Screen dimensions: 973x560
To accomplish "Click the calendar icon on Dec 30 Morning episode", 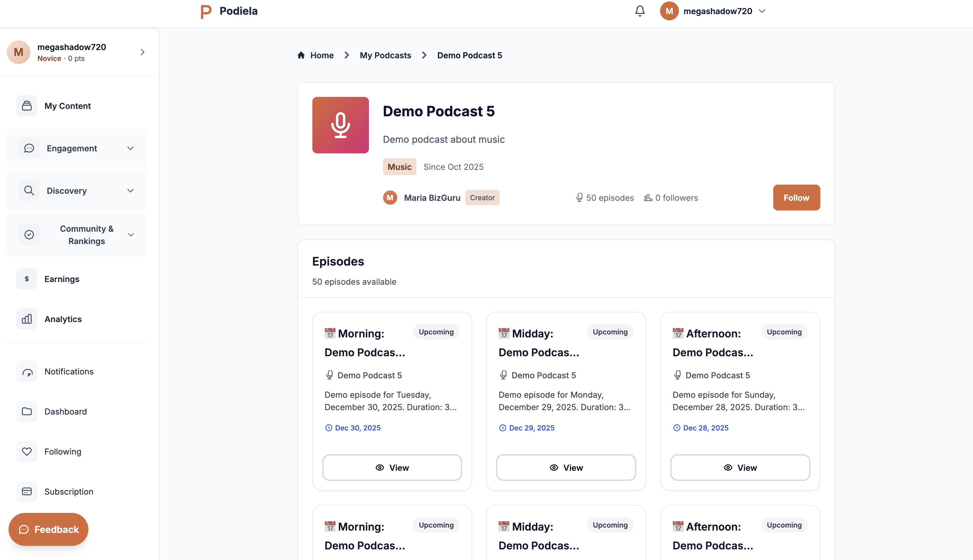I will point(330,333).
